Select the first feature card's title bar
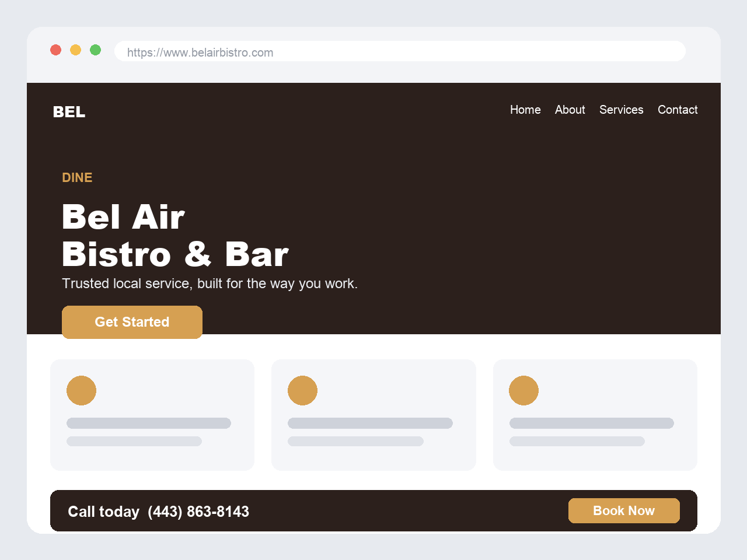 pos(149,423)
